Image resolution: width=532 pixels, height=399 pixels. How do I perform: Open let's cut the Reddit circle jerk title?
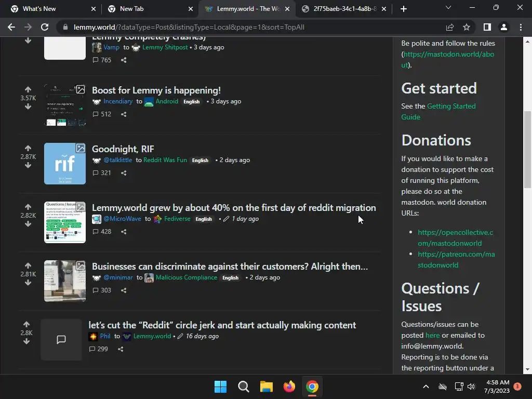click(222, 325)
